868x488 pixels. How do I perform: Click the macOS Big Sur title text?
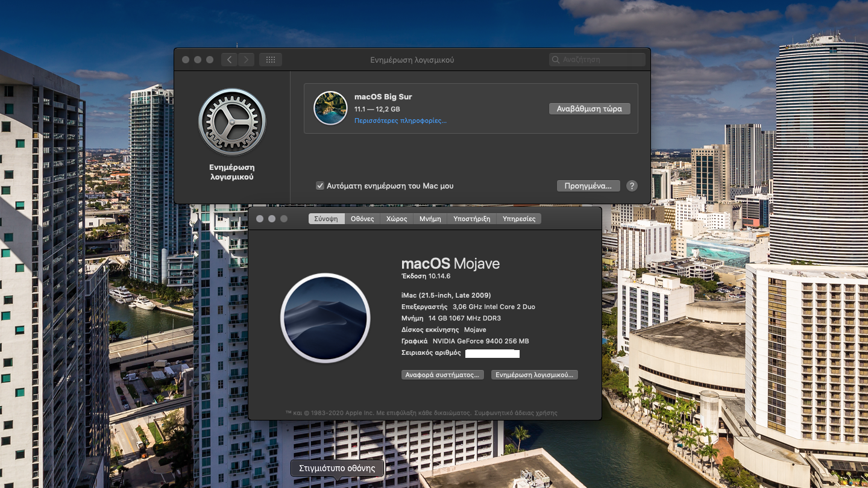[x=383, y=96]
